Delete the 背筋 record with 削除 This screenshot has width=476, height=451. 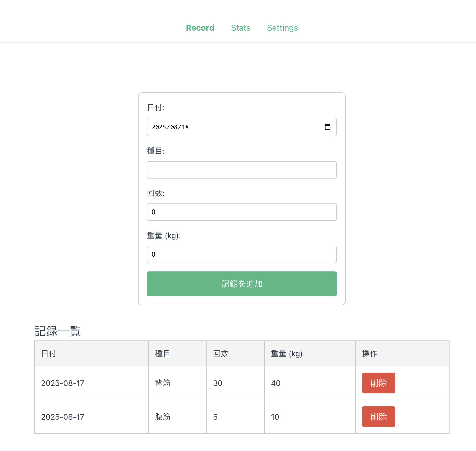click(x=378, y=383)
